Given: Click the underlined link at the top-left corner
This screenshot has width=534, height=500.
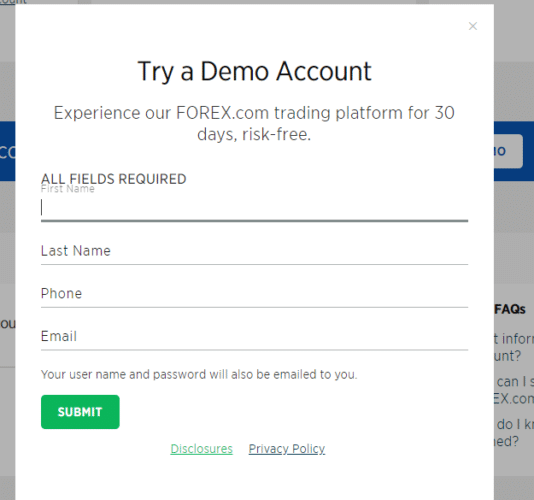Looking at the screenshot, I should click(13, 2).
